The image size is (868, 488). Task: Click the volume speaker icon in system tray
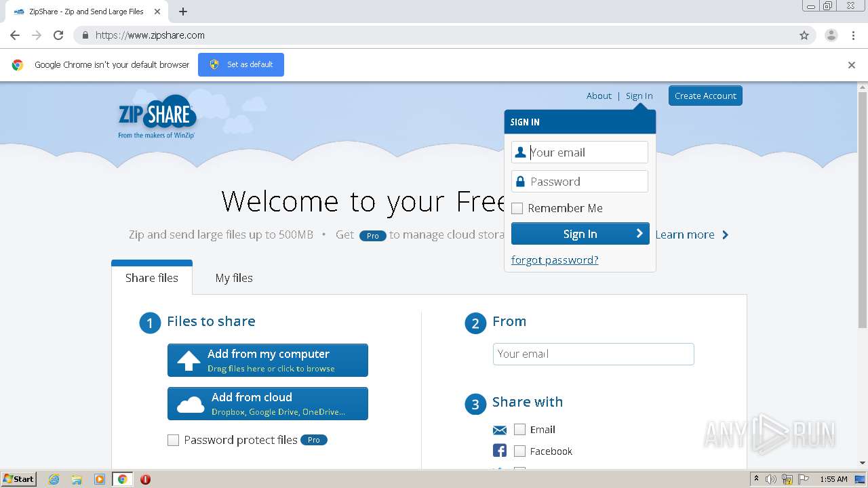click(771, 479)
